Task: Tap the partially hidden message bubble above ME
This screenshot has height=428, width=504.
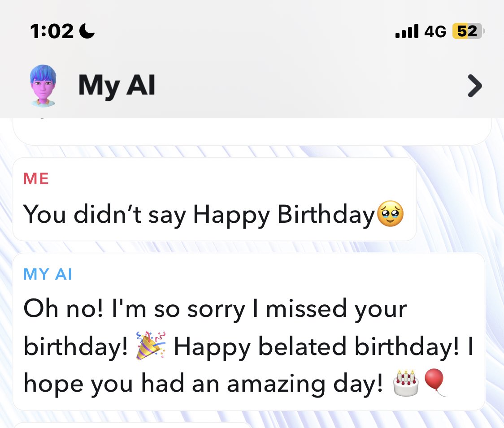Action: click(252, 132)
